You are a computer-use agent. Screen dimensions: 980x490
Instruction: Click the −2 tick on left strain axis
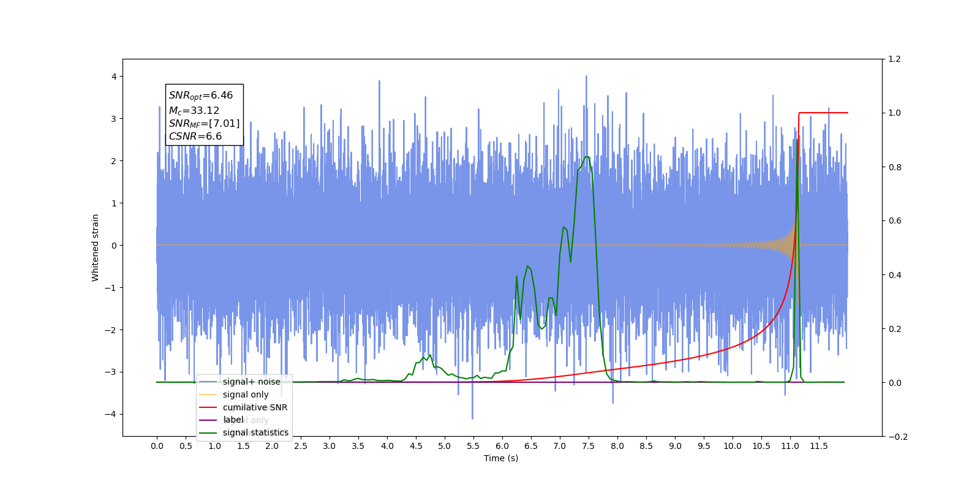111,330
